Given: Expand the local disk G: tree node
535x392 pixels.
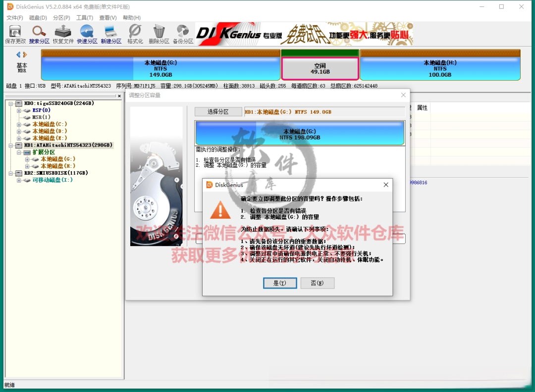Looking at the screenshot, I should [27, 159].
